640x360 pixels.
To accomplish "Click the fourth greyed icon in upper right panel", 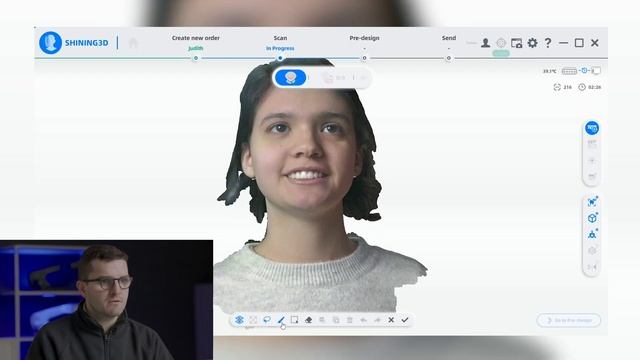I will tap(592, 176).
